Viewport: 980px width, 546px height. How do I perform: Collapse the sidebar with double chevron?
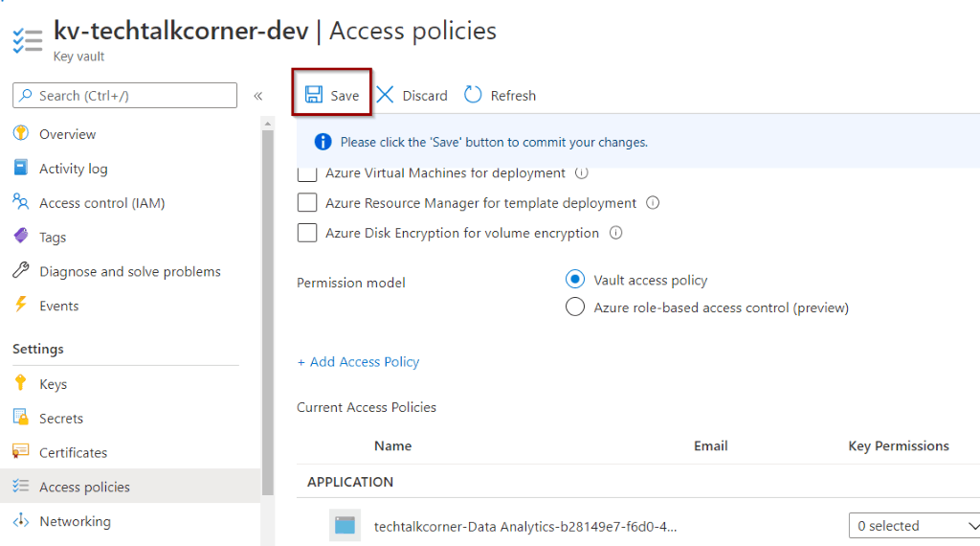[258, 96]
